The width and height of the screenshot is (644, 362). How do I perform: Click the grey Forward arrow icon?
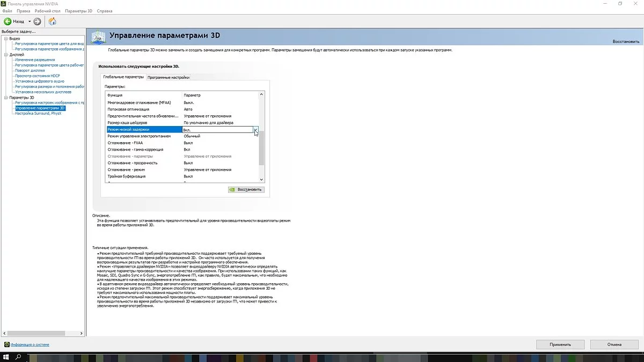[x=37, y=21]
